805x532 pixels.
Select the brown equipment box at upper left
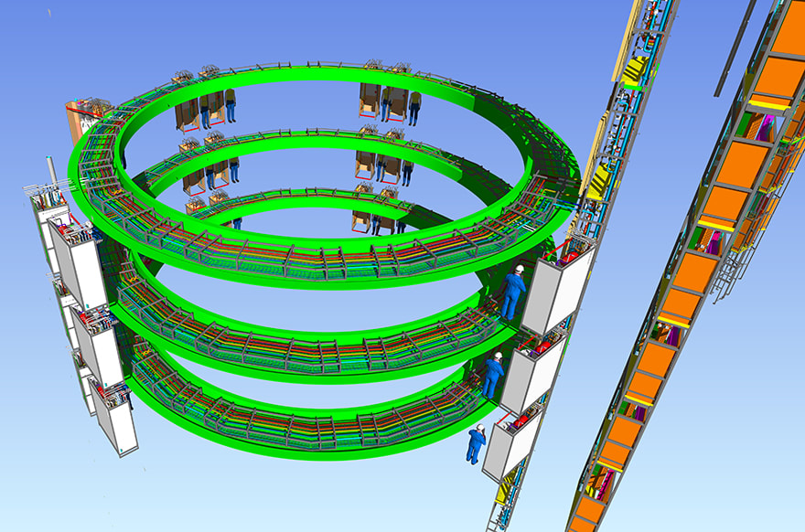(x=84, y=121)
